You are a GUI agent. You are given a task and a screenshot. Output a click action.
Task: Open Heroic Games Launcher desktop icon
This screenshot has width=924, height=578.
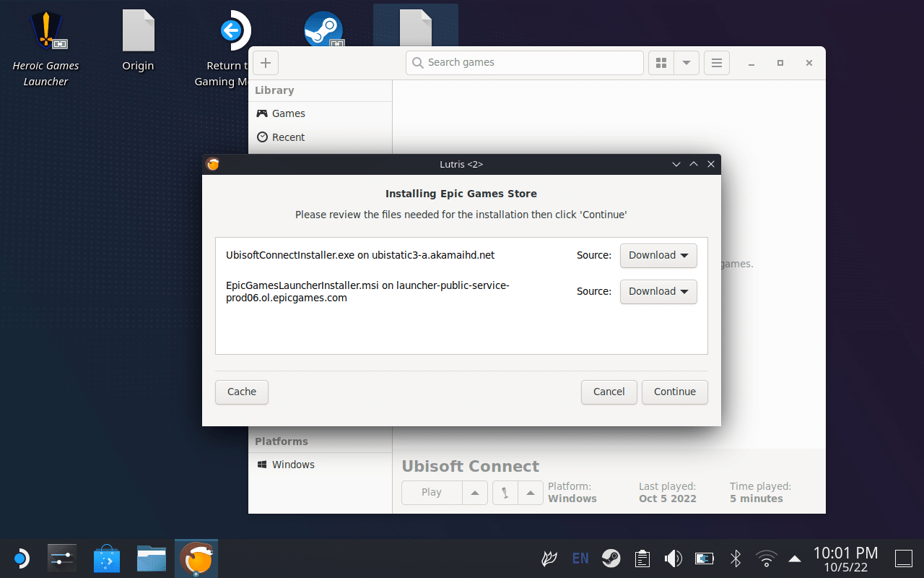(x=45, y=31)
